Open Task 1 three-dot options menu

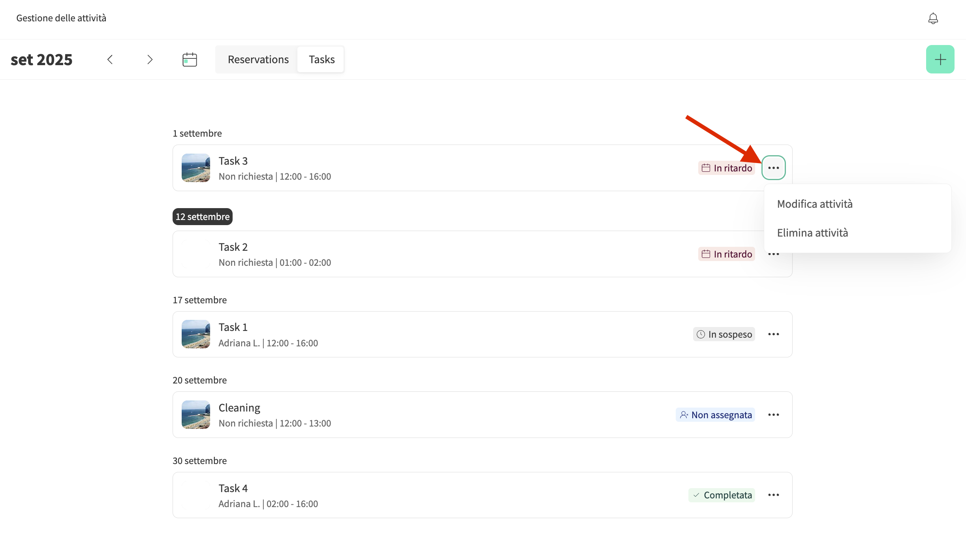[773, 334]
